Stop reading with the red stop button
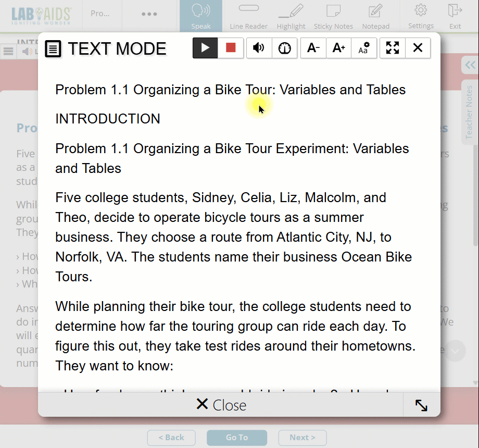The width and height of the screenshot is (479, 448). click(231, 48)
